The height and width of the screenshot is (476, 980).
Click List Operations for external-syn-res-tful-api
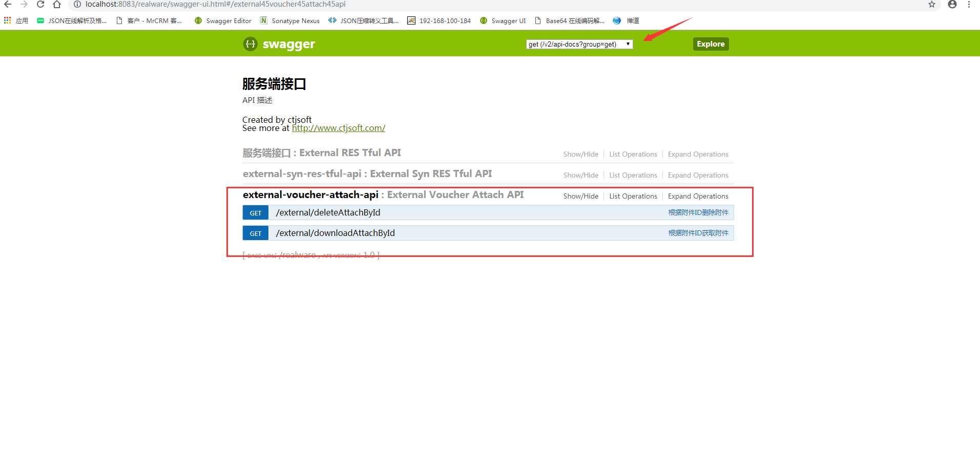point(633,175)
